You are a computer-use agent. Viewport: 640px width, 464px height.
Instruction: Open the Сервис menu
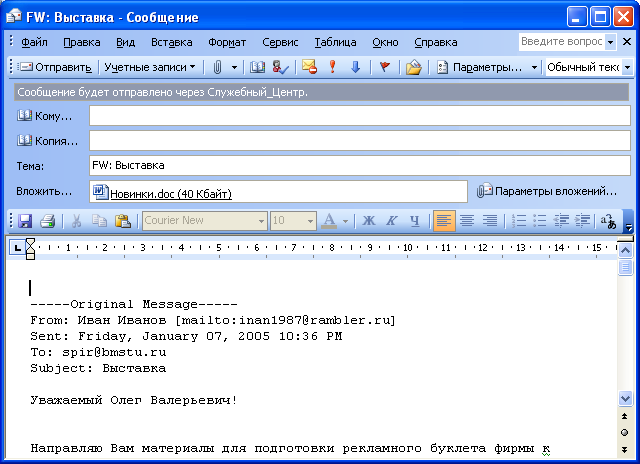(280, 42)
